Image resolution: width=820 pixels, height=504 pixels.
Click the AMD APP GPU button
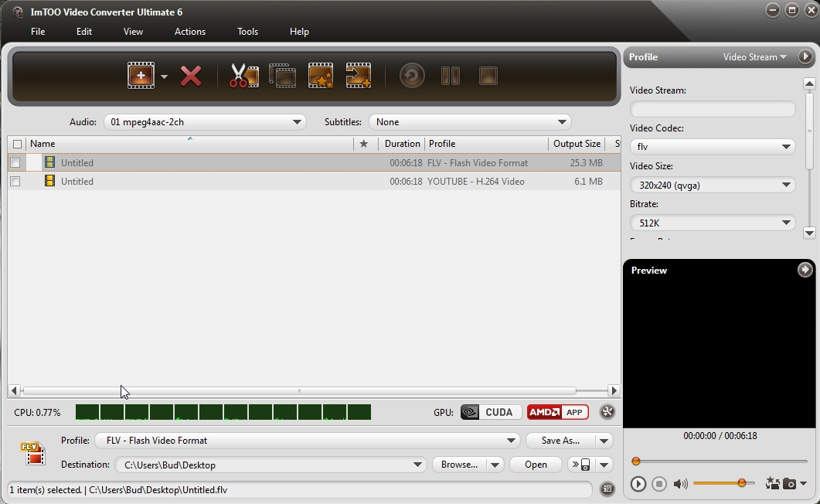(557, 412)
